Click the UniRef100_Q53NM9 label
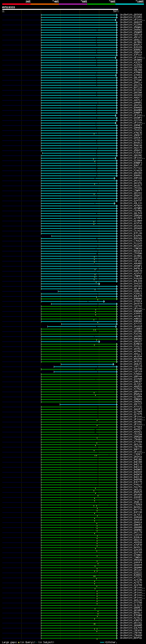Viewport: 146px width, 644px height. [x=131, y=60]
